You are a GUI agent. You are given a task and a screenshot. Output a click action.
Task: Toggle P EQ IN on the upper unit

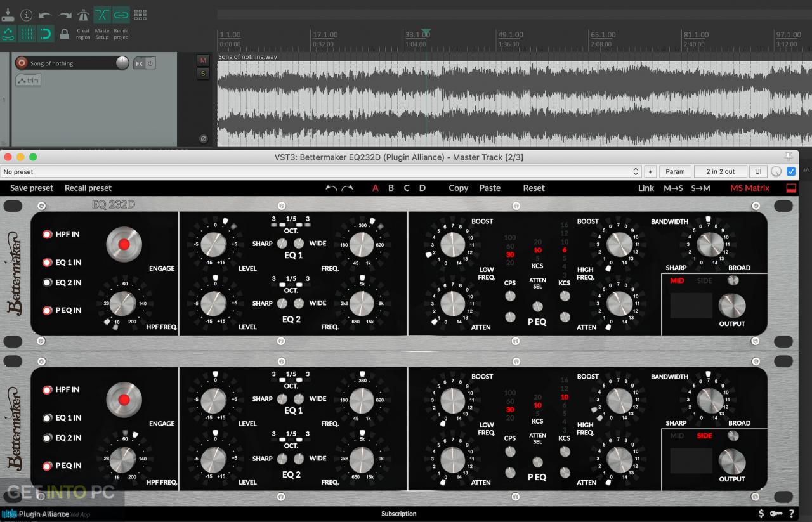coord(47,310)
